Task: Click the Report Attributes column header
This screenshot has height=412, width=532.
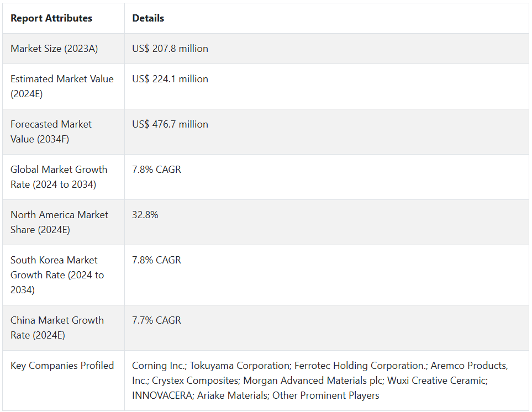Action: [x=51, y=18]
